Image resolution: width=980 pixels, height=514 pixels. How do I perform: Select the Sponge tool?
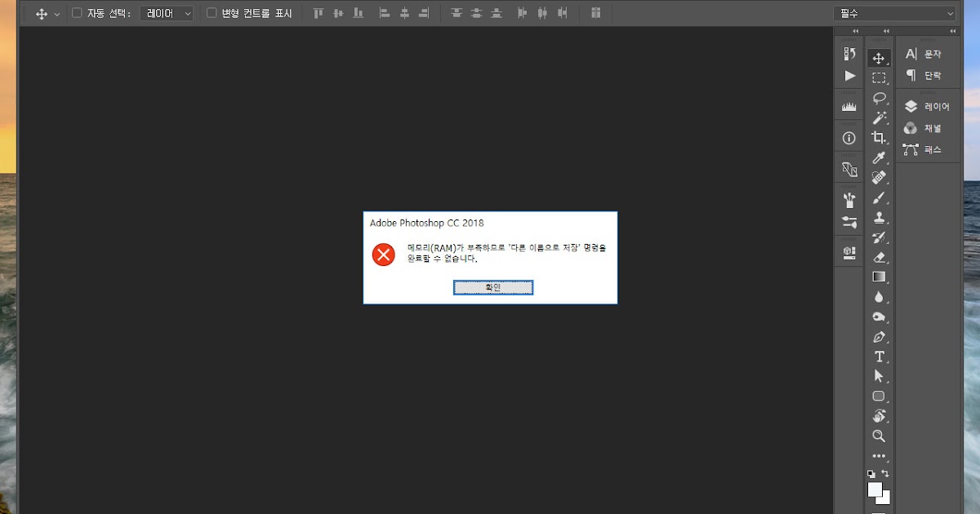(x=879, y=317)
